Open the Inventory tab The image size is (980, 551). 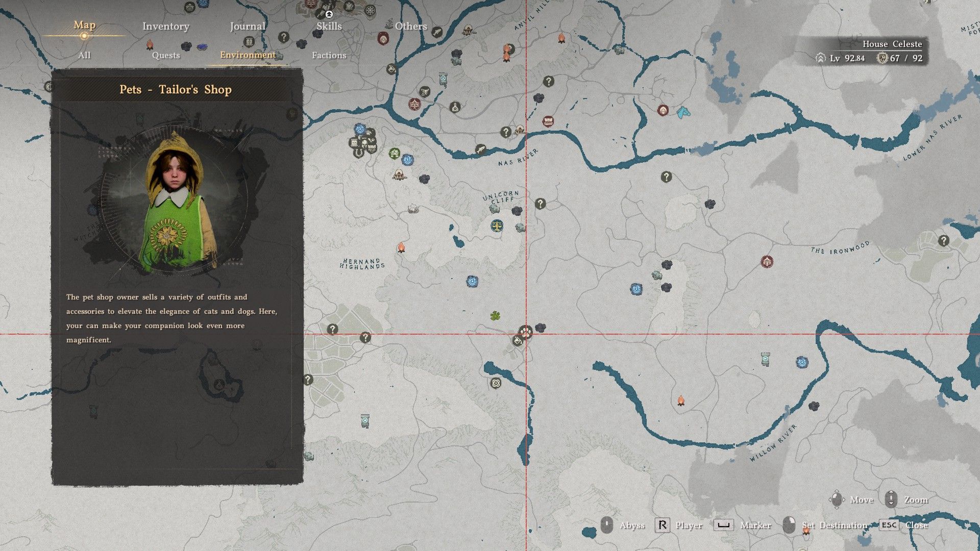[x=165, y=27]
